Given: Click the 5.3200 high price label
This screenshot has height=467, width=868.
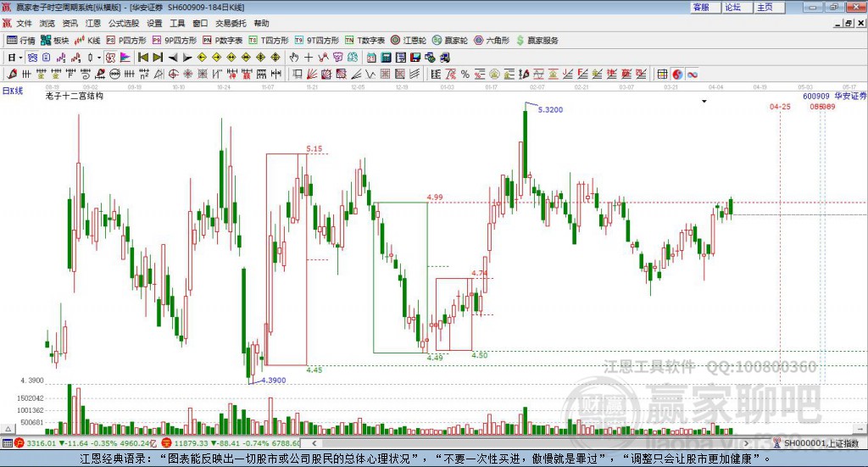Looking at the screenshot, I should point(550,109).
